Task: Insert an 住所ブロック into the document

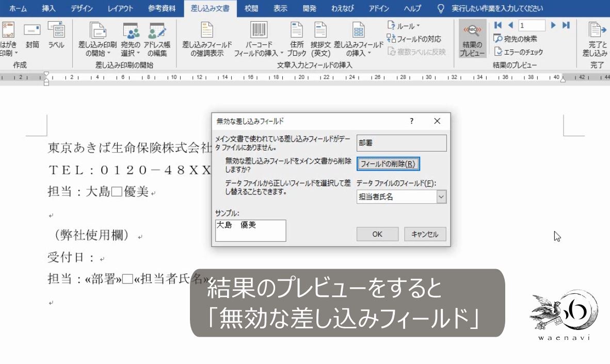Action: click(296, 39)
